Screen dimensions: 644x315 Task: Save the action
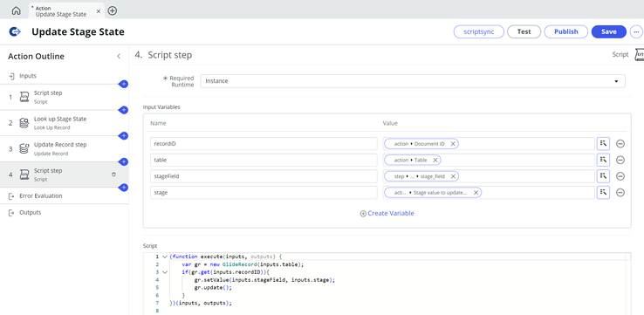[x=609, y=31]
